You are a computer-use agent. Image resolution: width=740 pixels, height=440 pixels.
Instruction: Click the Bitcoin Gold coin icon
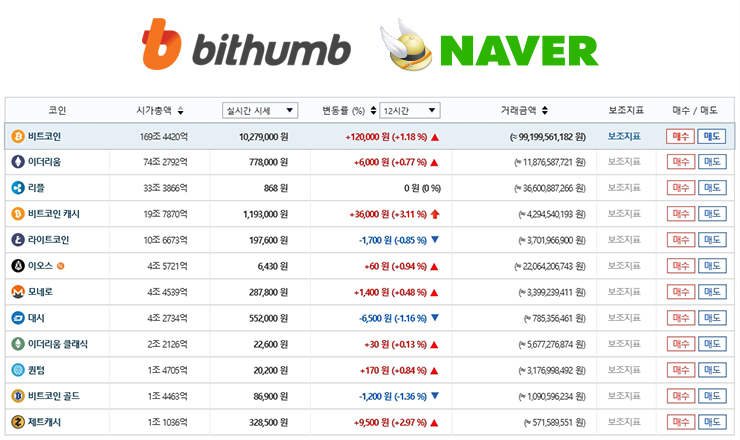pyautogui.click(x=18, y=396)
